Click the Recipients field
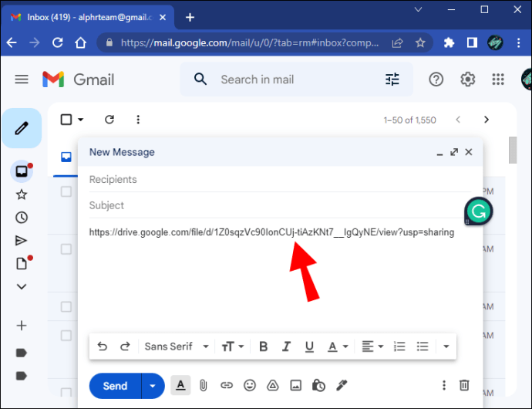This screenshot has width=532, height=409. 280,179
